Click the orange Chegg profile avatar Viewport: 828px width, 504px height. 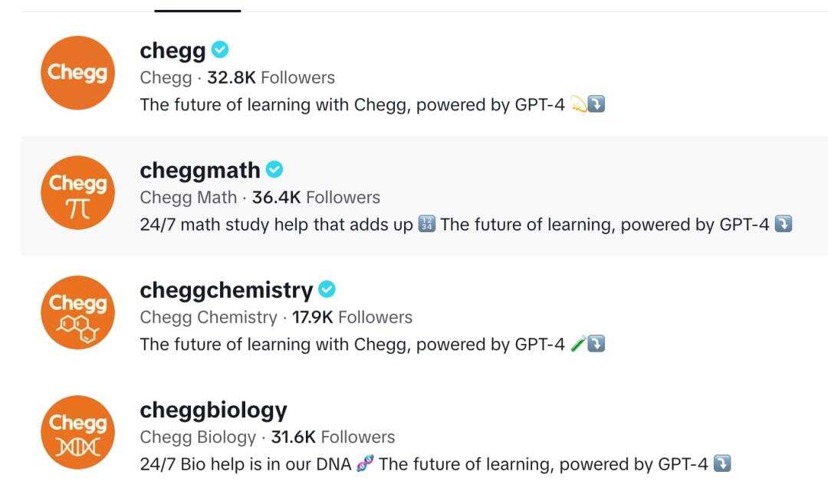[77, 73]
